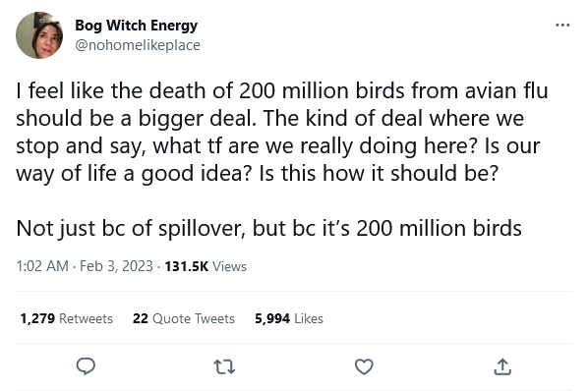Screen dimensions: 588x391
Task: Click the 'should be a bigger deal' line
Action: pyautogui.click(x=270, y=119)
